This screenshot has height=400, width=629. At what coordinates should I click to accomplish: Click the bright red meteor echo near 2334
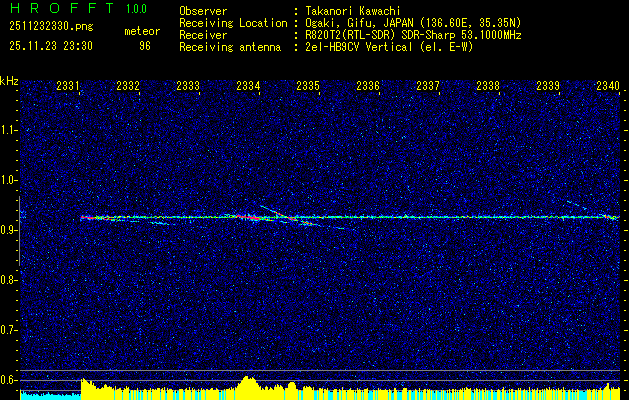tap(249, 218)
